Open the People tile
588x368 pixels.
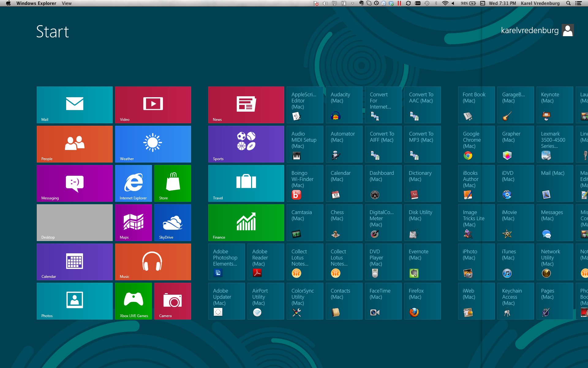pyautogui.click(x=75, y=144)
